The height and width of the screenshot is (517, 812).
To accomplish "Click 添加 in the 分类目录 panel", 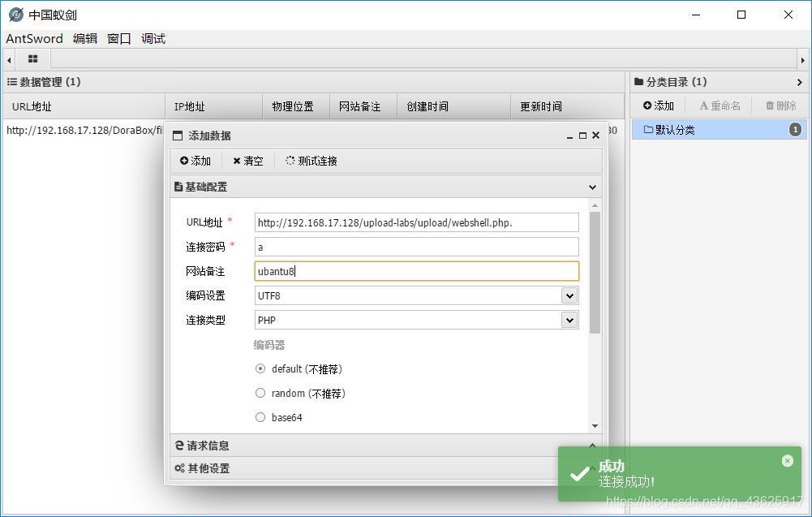I will point(658,106).
